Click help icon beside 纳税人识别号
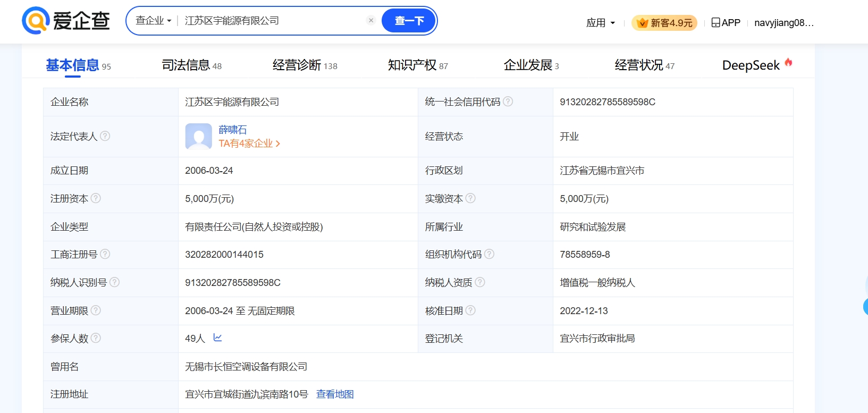Viewport: 868px width, 413px height. point(115,282)
